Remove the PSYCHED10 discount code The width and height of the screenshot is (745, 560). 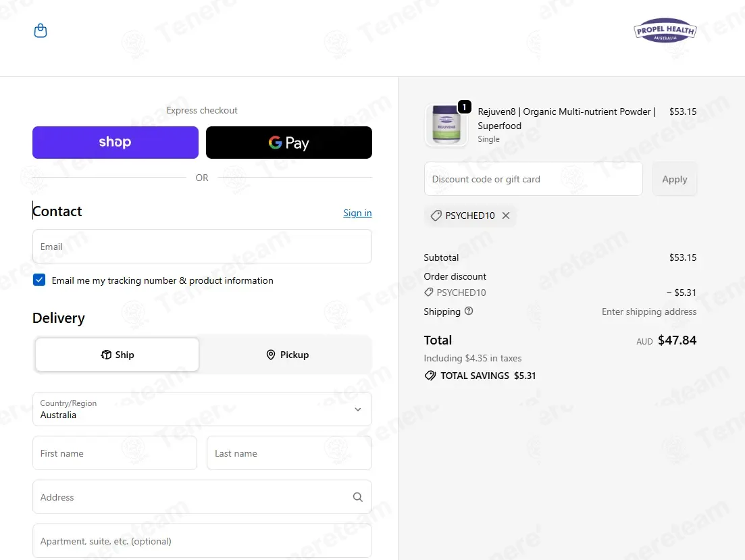[x=506, y=215]
